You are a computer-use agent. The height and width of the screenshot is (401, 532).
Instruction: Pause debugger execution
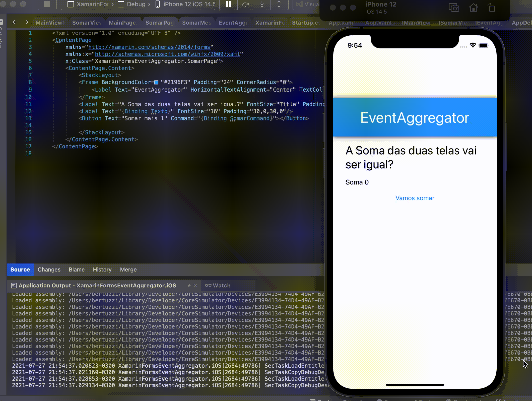coord(228,4)
